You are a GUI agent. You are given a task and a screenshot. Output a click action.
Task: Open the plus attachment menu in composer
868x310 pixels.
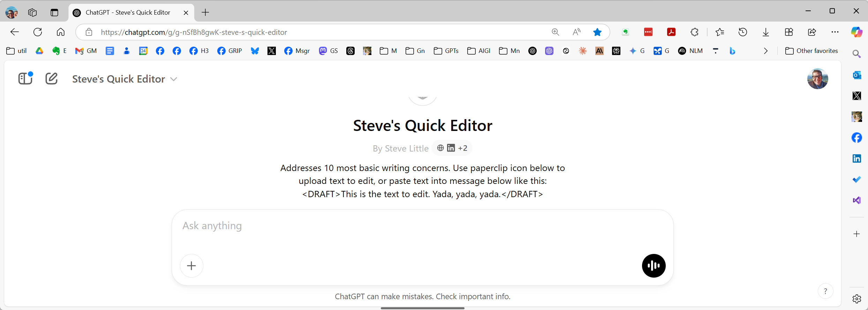pyautogui.click(x=191, y=266)
